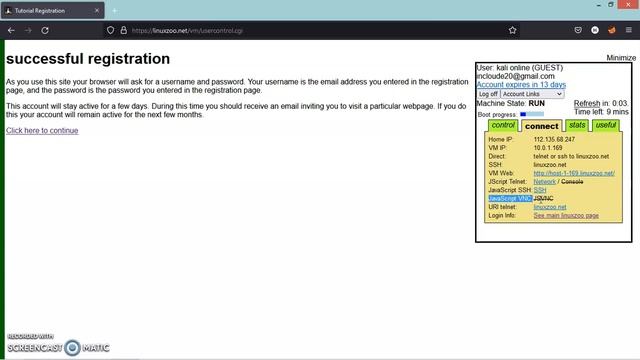Select the Tutorial Registration browser tab

pyautogui.click(x=53, y=11)
